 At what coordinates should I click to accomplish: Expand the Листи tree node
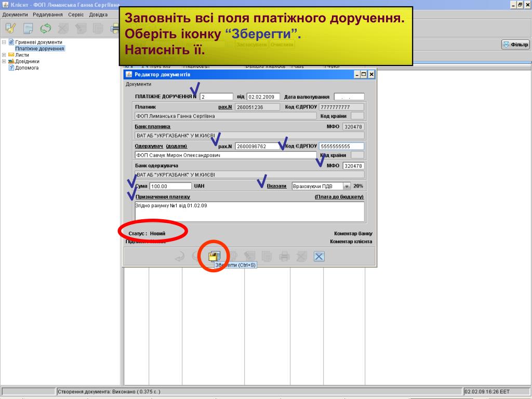(x=4, y=55)
